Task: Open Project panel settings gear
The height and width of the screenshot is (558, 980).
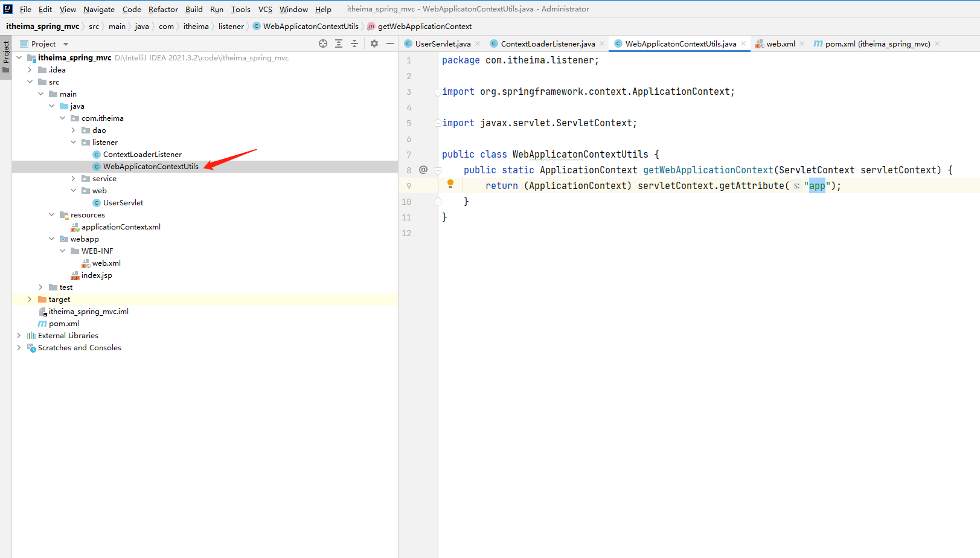Action: [x=374, y=43]
